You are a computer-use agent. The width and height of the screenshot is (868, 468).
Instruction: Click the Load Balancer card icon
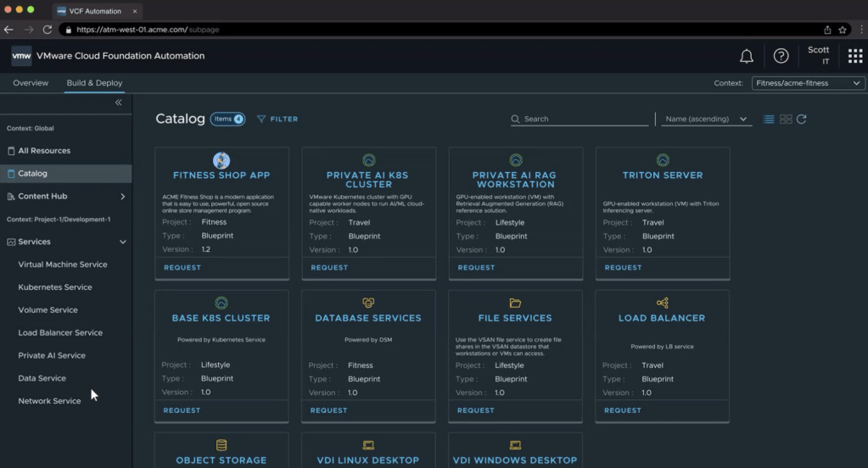pos(663,303)
